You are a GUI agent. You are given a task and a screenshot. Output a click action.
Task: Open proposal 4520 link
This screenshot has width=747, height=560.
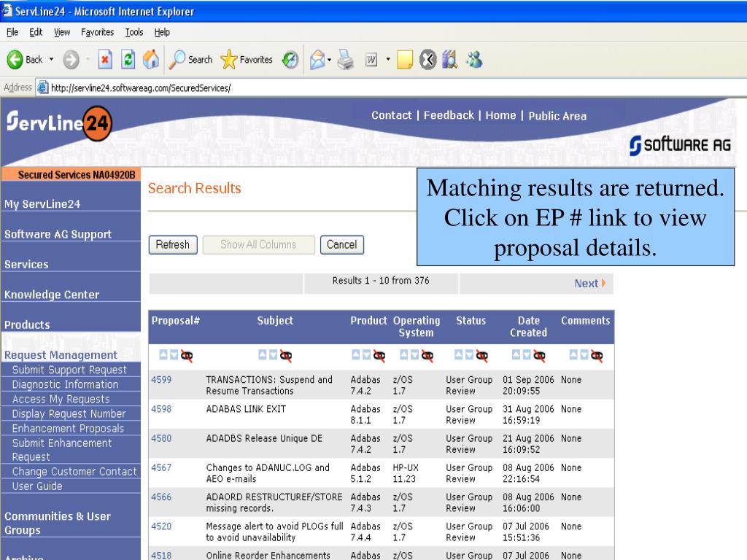coord(161,526)
